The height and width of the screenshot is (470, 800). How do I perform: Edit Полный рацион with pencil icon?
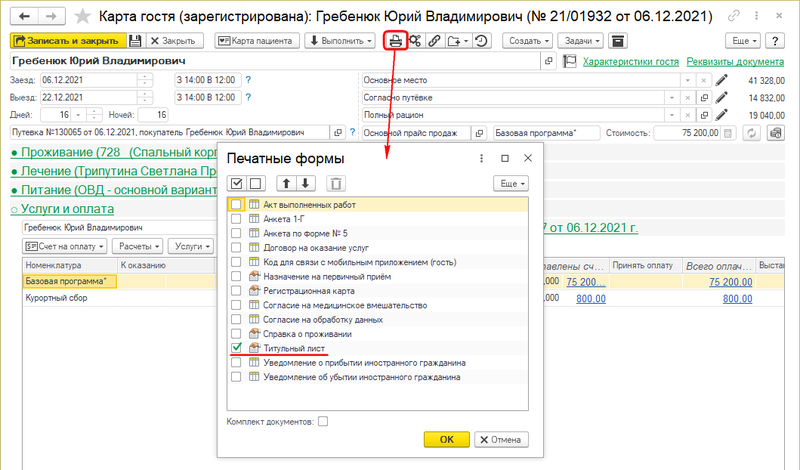tap(721, 115)
